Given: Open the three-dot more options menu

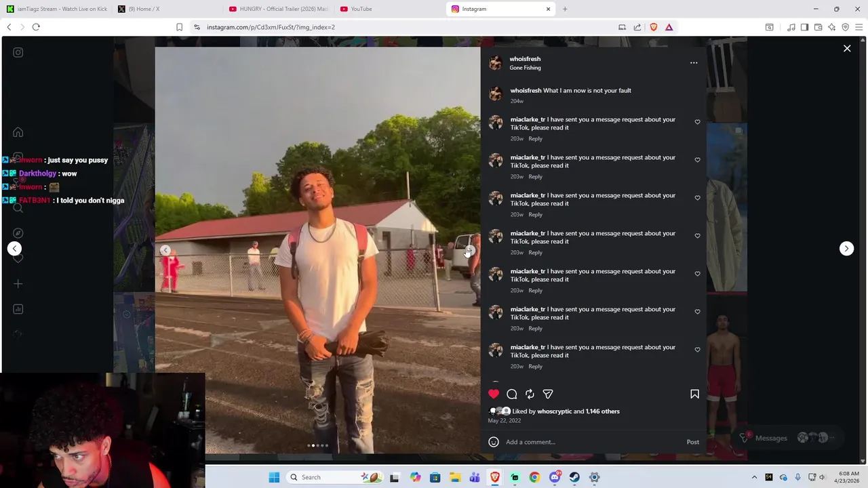Looking at the screenshot, I should (x=694, y=62).
